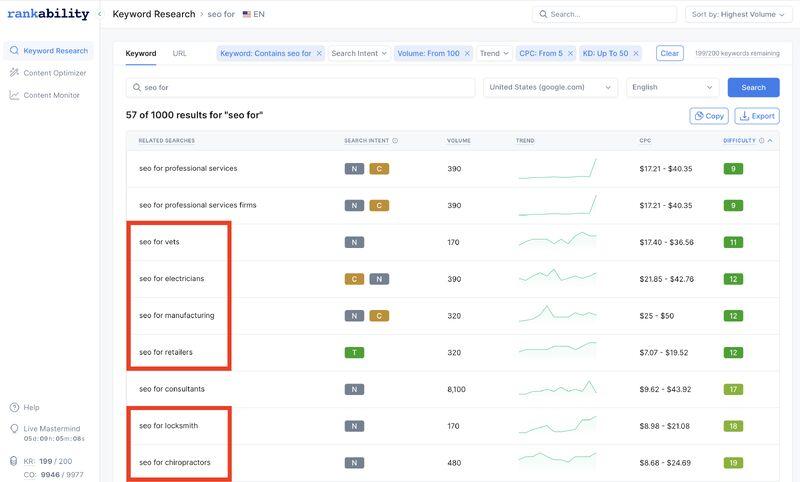Export the keyword results
This screenshot has width=800, height=482.
[757, 116]
